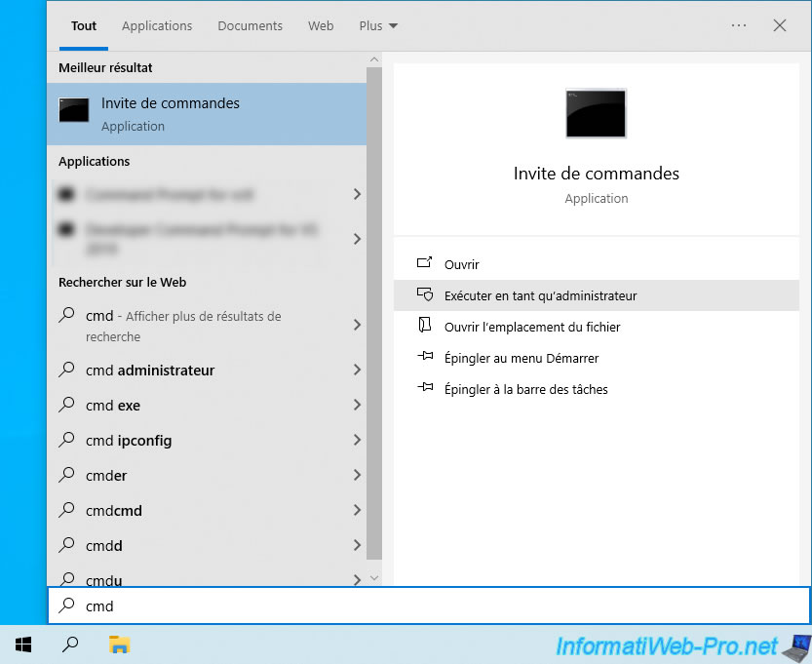Choose Ouvrir l'emplacement du fichier

coord(596,327)
